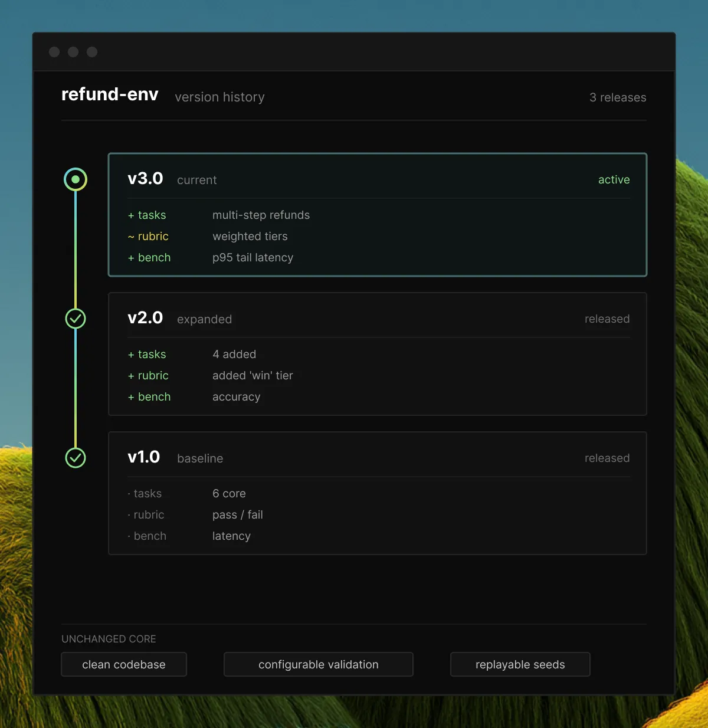Click '~ rubric' label in v3.0
The height and width of the screenshot is (728, 708).
coord(148,237)
